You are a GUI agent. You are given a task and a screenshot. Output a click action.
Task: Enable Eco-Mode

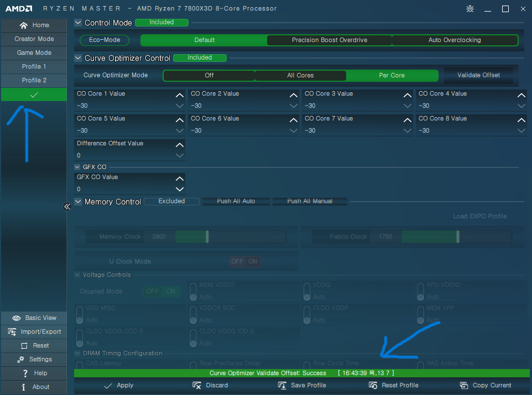point(105,40)
